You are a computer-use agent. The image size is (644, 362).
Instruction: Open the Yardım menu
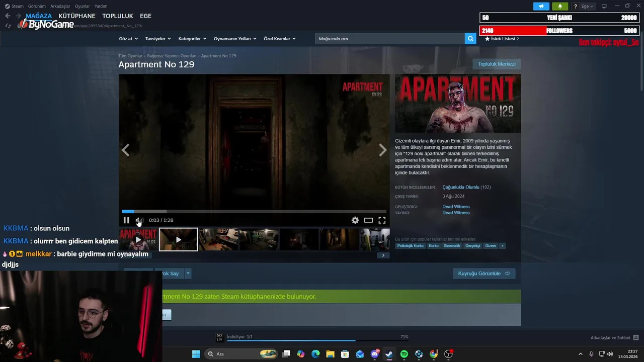coord(101,7)
